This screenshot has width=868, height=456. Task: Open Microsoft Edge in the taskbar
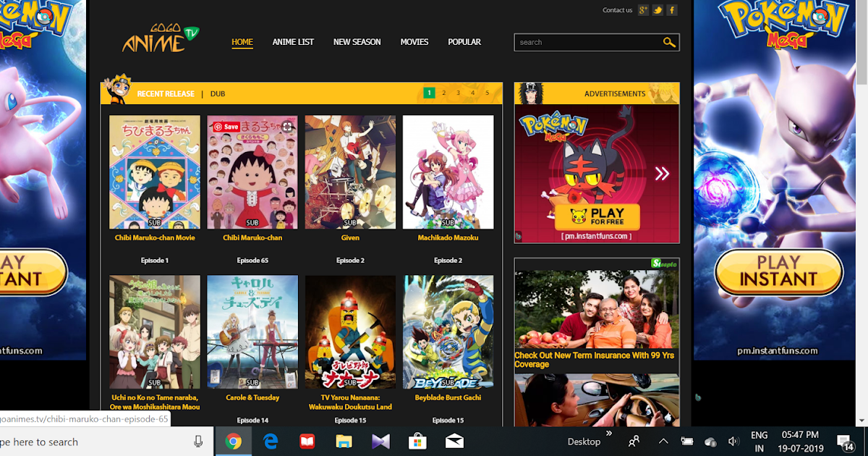click(271, 442)
